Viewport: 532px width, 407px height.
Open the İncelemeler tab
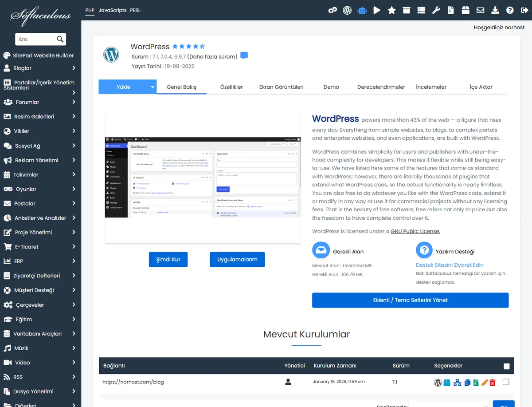coord(431,87)
